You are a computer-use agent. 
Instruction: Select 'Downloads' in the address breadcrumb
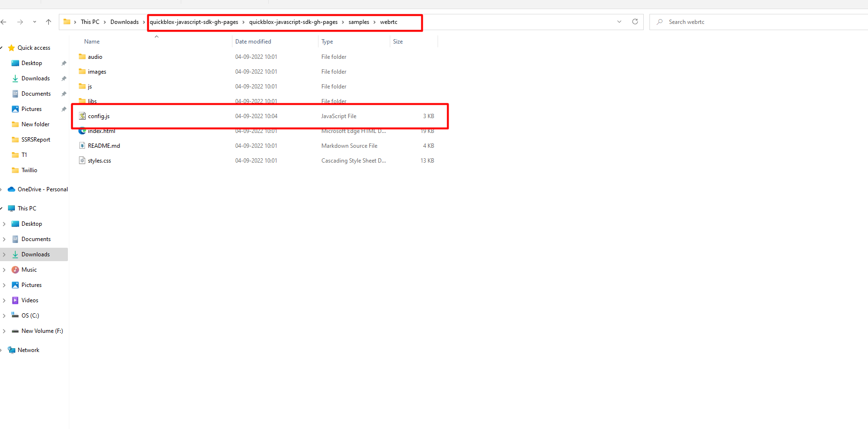[124, 22]
